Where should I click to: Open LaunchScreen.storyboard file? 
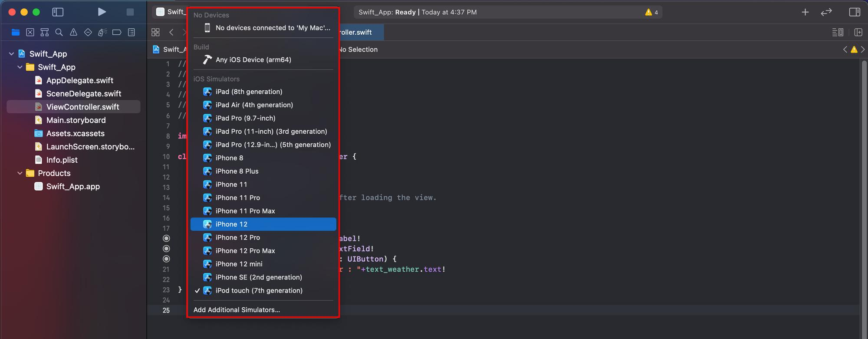[90, 147]
